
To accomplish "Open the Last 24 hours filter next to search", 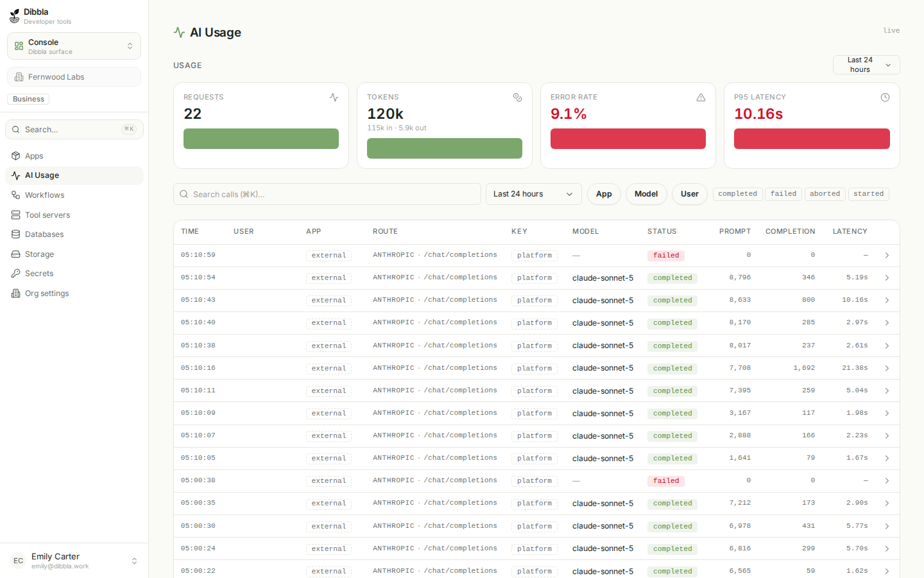I will (533, 194).
